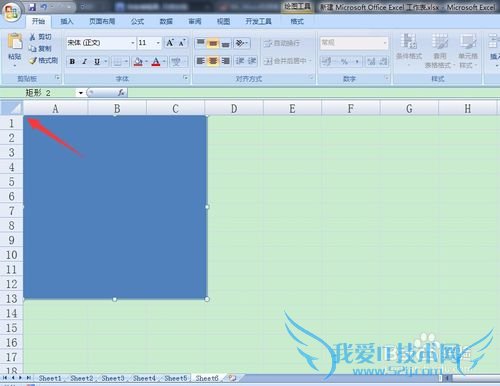The height and width of the screenshot is (386, 500).
Task: Open borders dropdown arrow
Action: pyautogui.click(x=126, y=61)
